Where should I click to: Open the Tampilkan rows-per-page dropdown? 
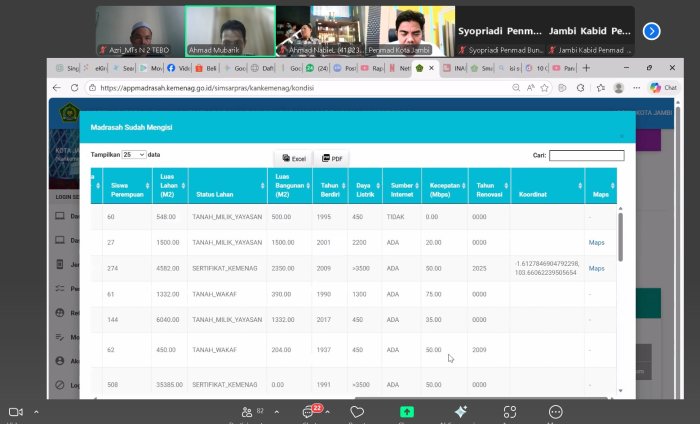tap(134, 155)
